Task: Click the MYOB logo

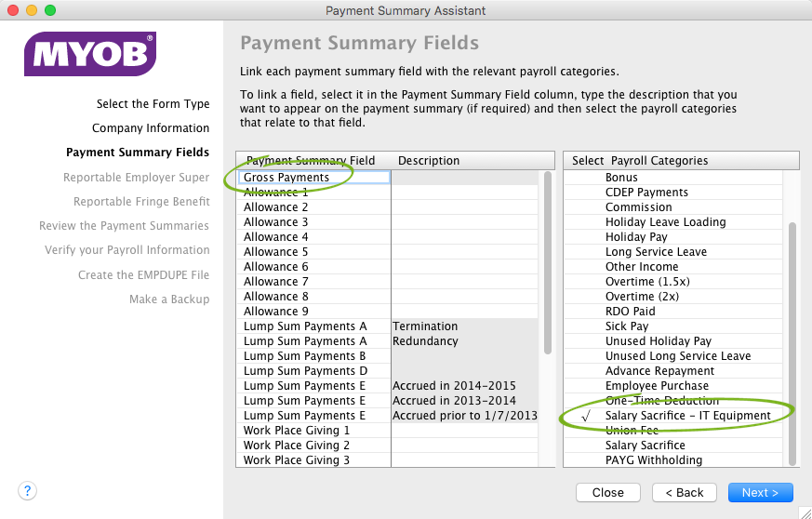Action: tap(90, 54)
